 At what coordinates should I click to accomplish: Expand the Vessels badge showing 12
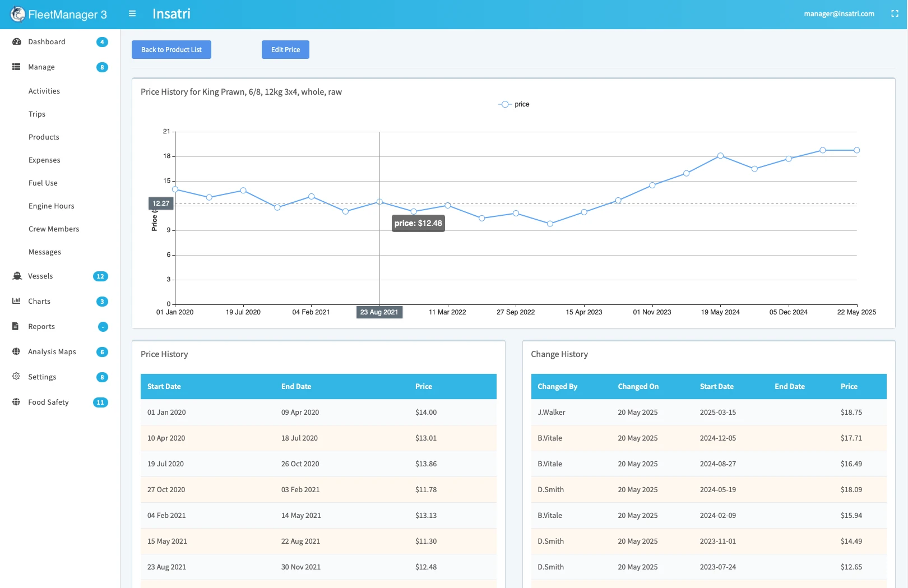100,276
